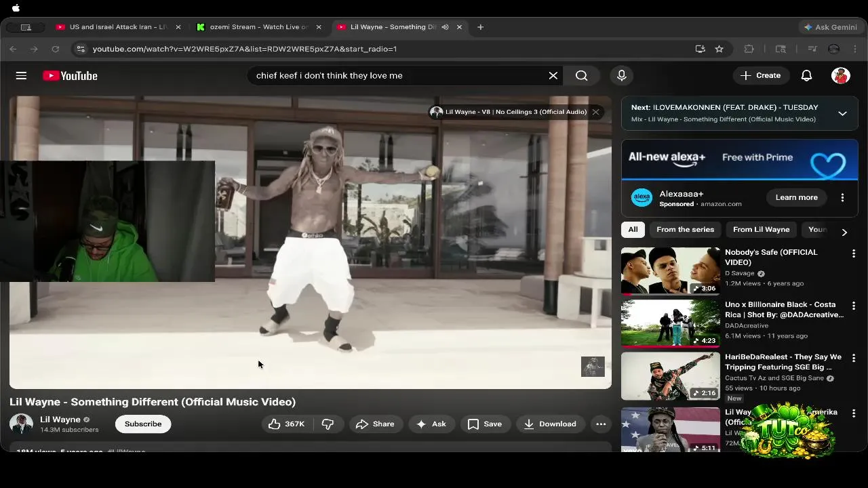Open the Lil Wayne channel name link

60,420
